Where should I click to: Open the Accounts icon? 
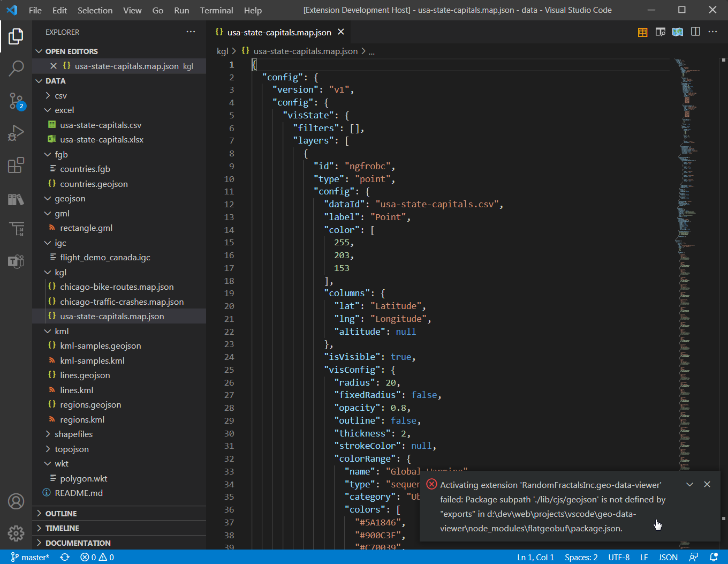pos(16,501)
